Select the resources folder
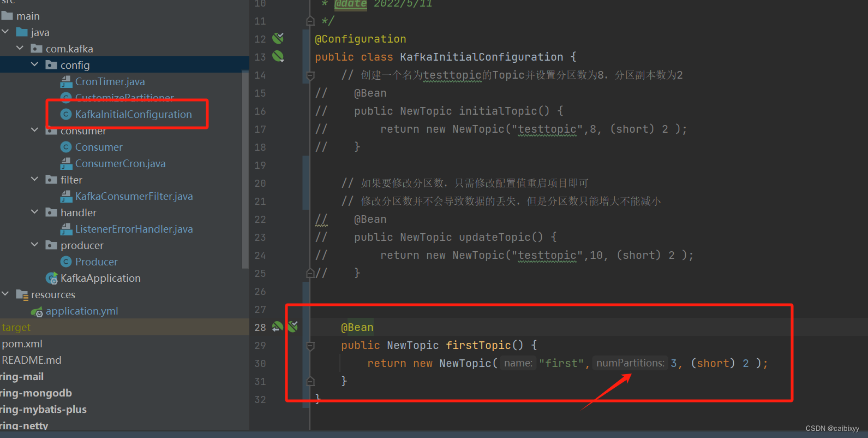 tap(53, 294)
